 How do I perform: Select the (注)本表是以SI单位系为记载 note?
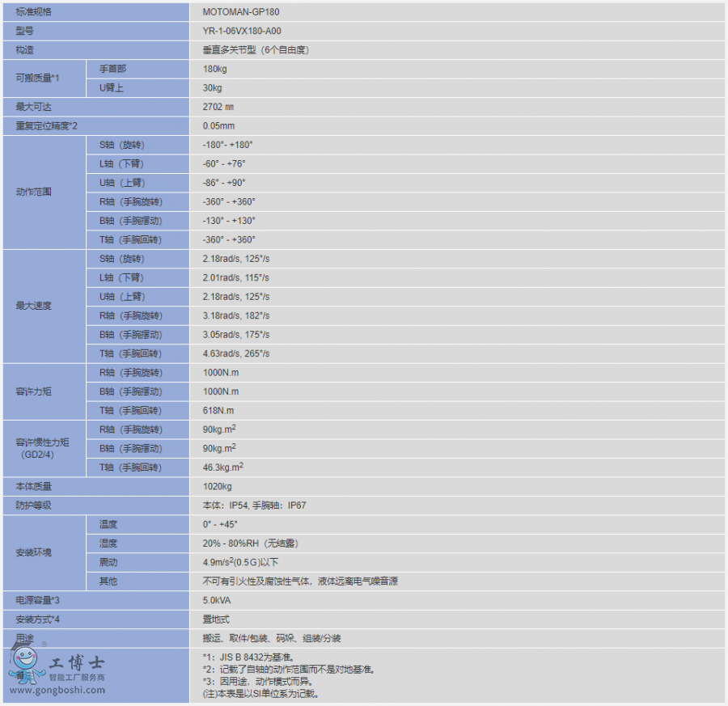[x=260, y=695]
